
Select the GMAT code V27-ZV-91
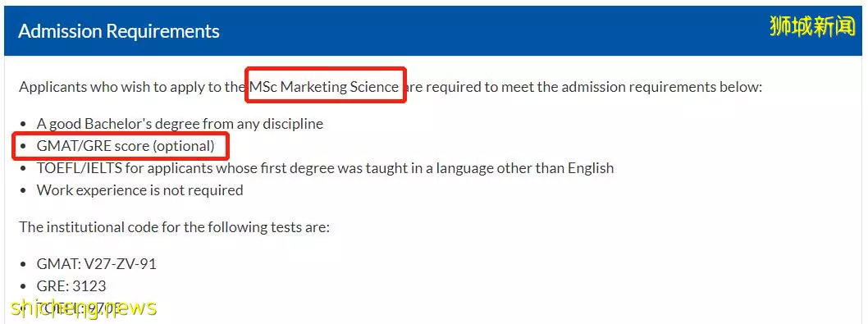120,264
